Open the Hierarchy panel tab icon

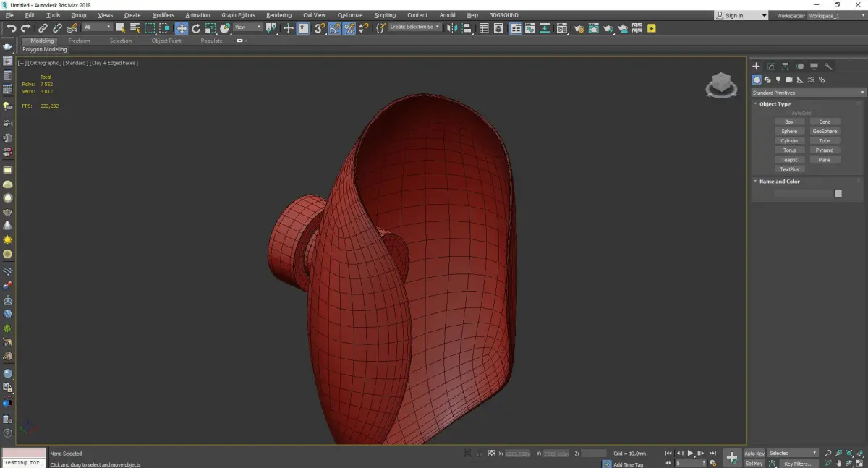(785, 66)
